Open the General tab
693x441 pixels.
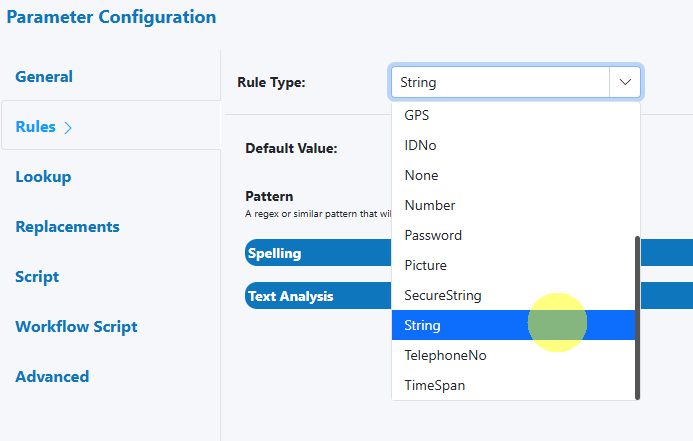(44, 76)
